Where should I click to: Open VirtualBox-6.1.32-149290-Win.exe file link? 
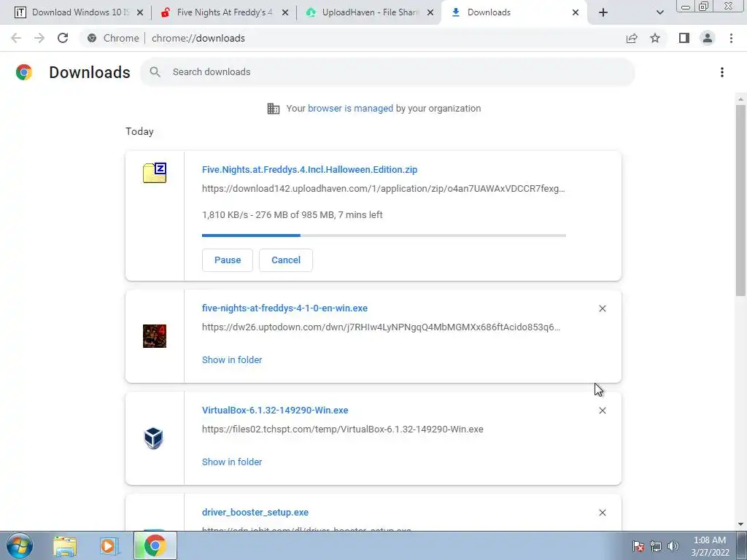pyautogui.click(x=275, y=410)
